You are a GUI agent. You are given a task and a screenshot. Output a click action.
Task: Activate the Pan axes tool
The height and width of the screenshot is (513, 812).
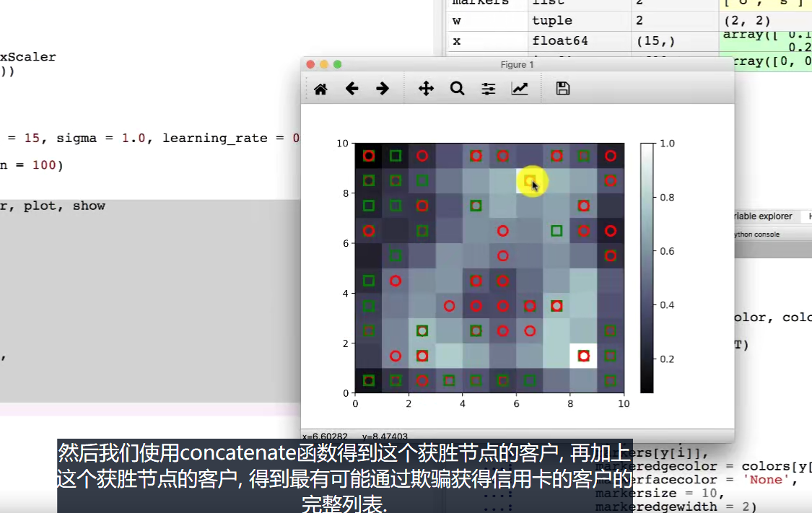426,89
